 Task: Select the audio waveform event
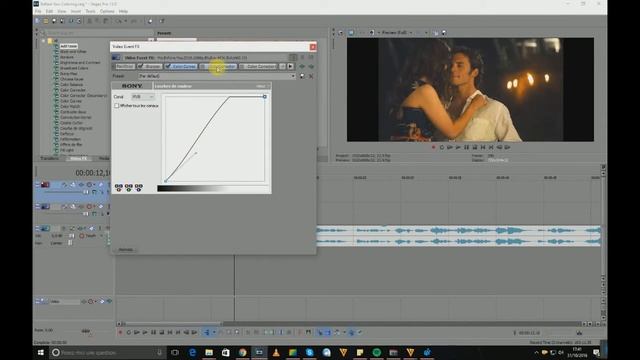(458, 236)
